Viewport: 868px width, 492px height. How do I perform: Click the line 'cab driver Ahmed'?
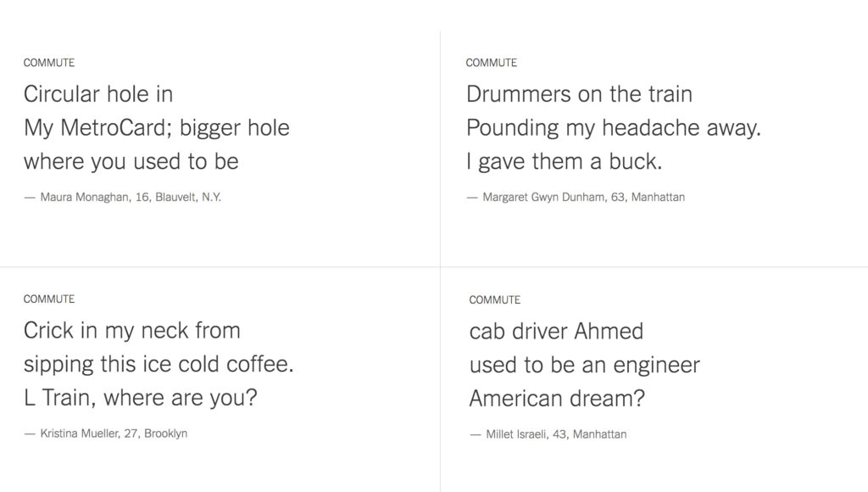click(x=556, y=332)
